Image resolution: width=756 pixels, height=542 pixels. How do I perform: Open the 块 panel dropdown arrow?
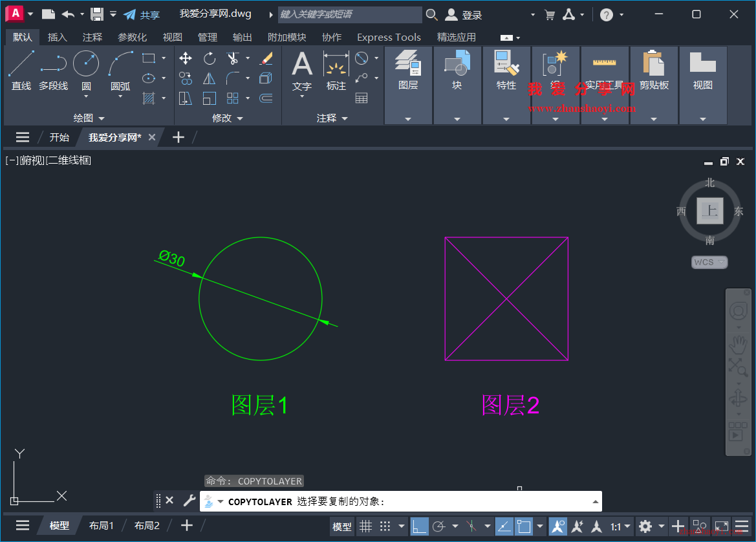click(x=457, y=119)
